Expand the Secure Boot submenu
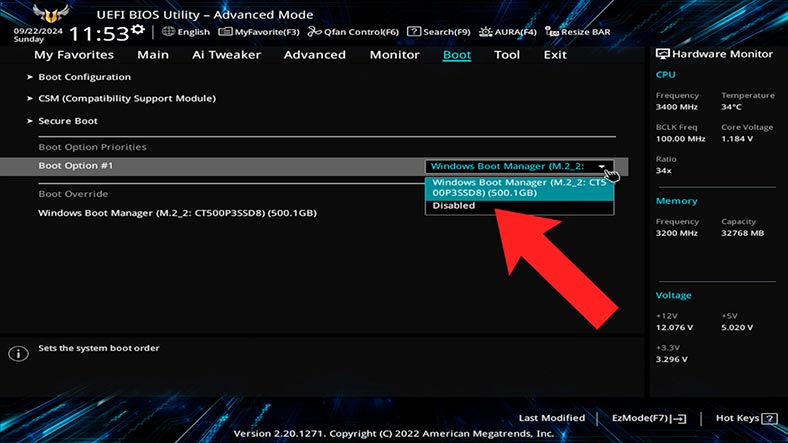The image size is (788, 443). point(68,121)
